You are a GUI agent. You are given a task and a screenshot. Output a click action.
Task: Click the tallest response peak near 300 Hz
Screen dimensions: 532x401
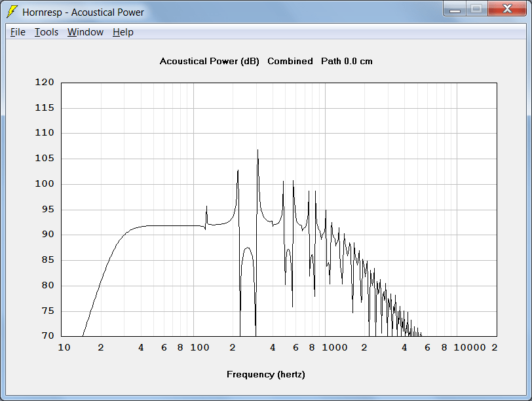tap(257, 151)
